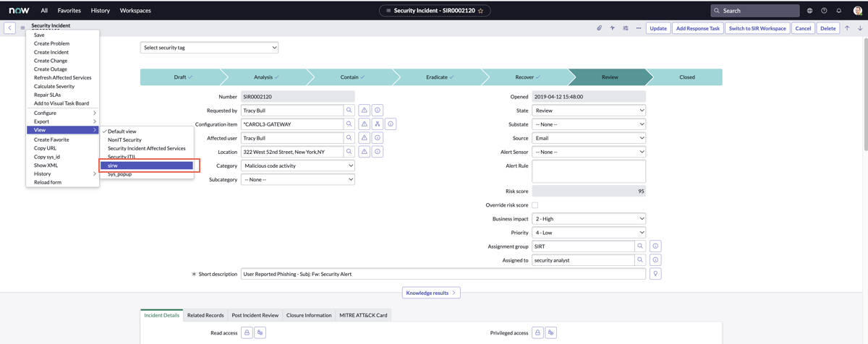Open the Substate dropdown
The width and height of the screenshot is (868, 344).
point(589,124)
